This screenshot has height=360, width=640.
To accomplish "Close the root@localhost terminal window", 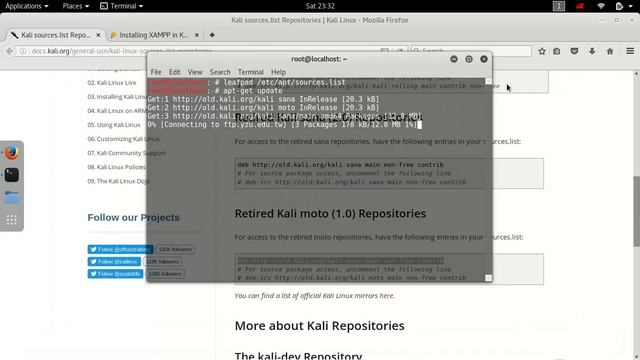I will [x=484, y=59].
